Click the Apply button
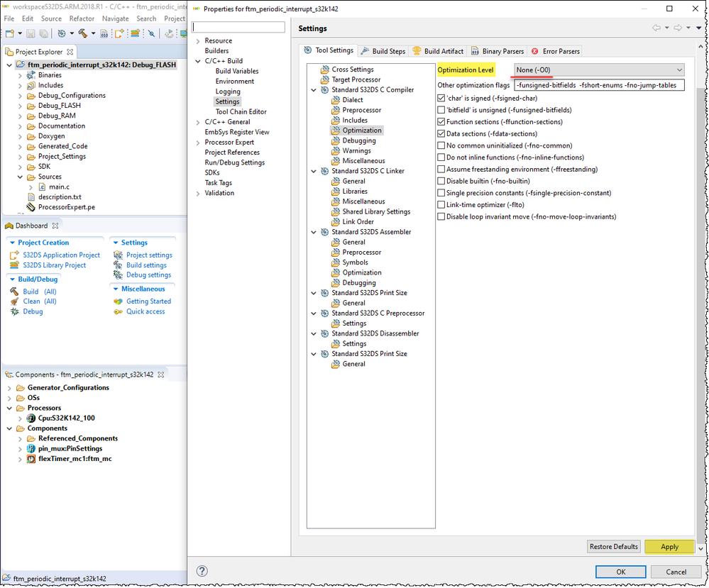The image size is (709, 588). (669, 546)
